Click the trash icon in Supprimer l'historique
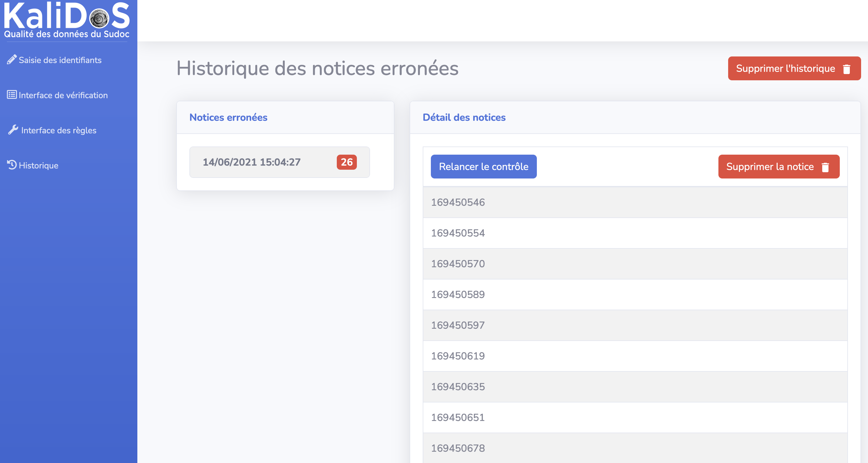This screenshot has width=868, height=463. click(846, 69)
